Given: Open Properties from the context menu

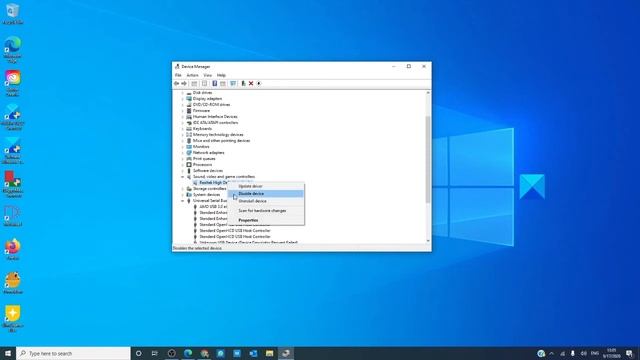Looking at the screenshot, I should tap(266, 220).
